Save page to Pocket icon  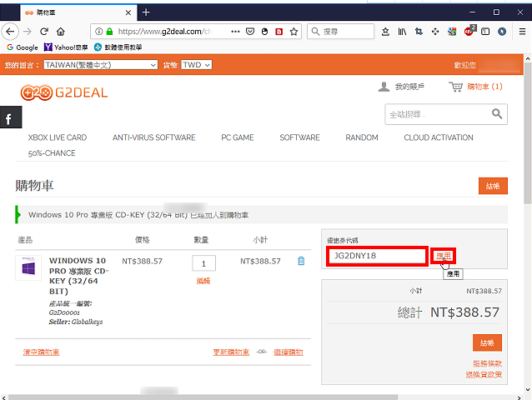250,32
